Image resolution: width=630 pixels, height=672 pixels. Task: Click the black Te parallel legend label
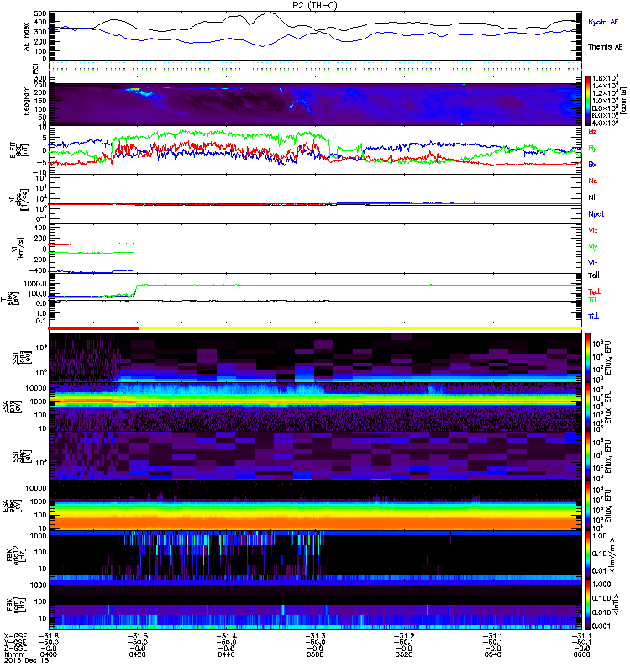coord(594,276)
